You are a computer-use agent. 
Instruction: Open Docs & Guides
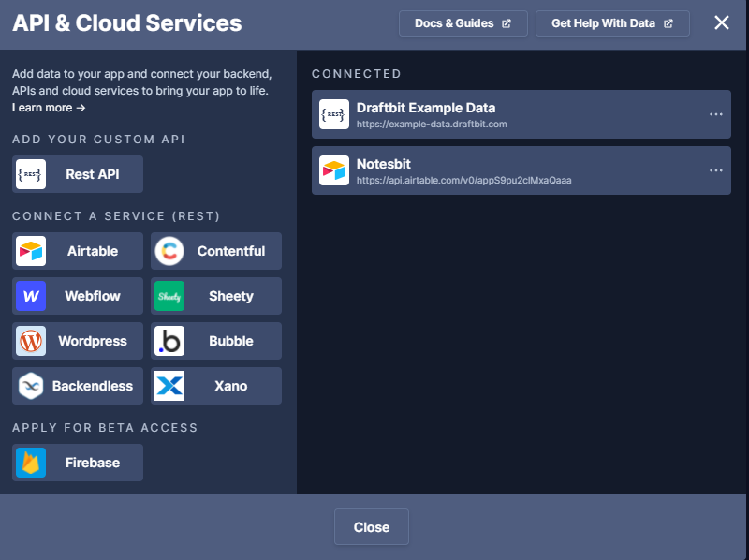tap(463, 23)
